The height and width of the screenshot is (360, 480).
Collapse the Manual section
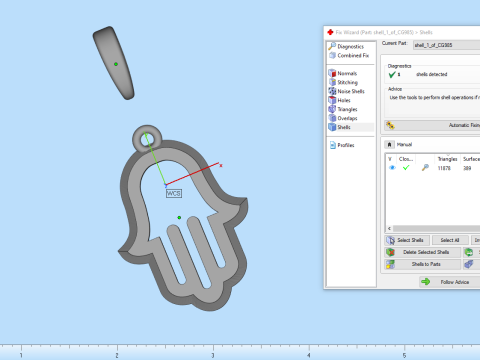click(x=389, y=144)
